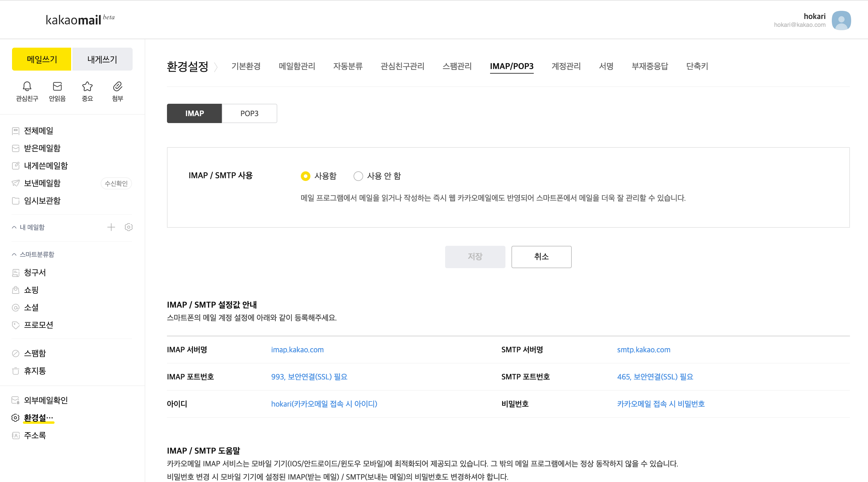The height and width of the screenshot is (482, 868).
Task: Open 스팸함 spam folder
Action: click(x=35, y=353)
